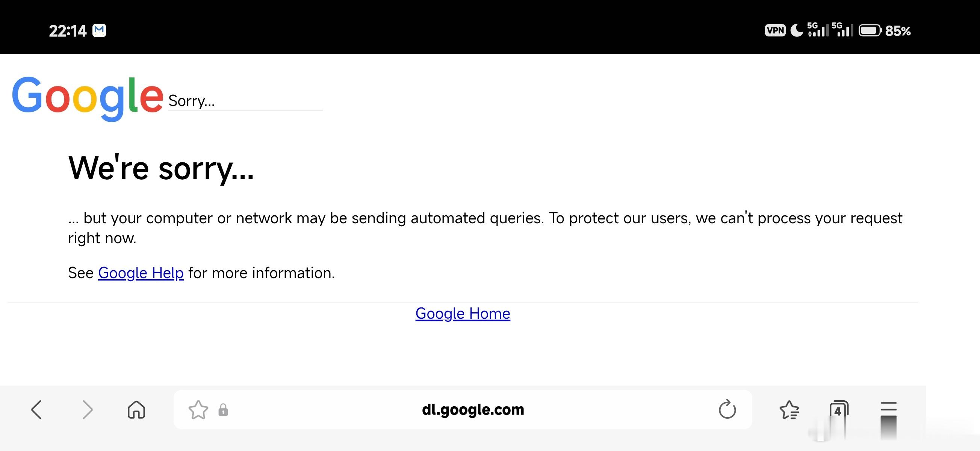Tap the forward navigation arrow
Viewport: 980px width, 451px height.
(88, 410)
